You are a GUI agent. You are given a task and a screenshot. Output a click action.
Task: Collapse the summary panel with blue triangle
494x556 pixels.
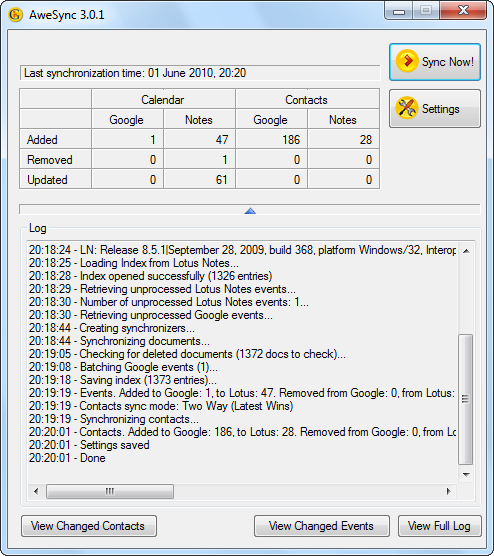250,211
